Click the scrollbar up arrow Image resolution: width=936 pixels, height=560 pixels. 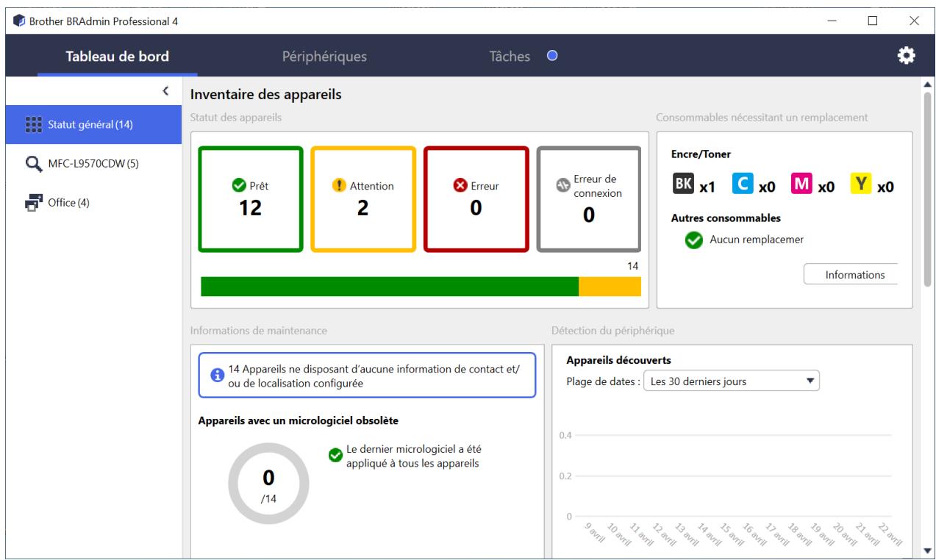(x=927, y=83)
